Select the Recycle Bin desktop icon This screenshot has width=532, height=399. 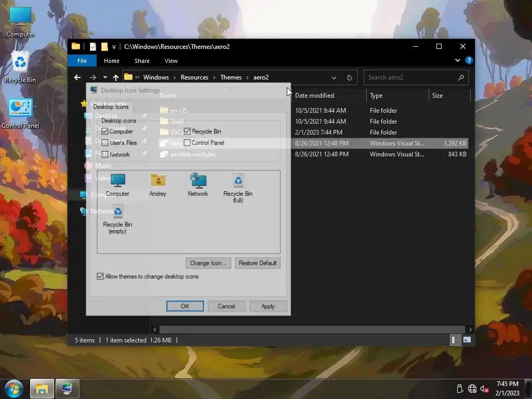pos(20,68)
